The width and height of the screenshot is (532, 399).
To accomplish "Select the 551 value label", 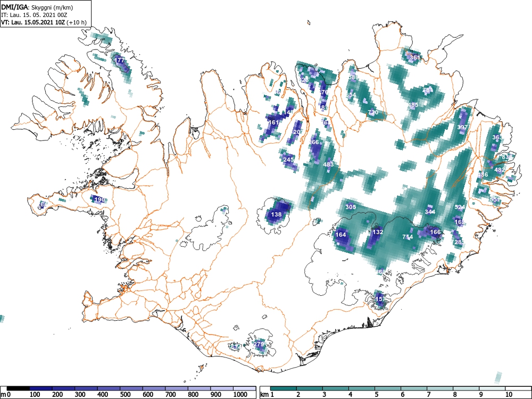I will tap(494, 199).
